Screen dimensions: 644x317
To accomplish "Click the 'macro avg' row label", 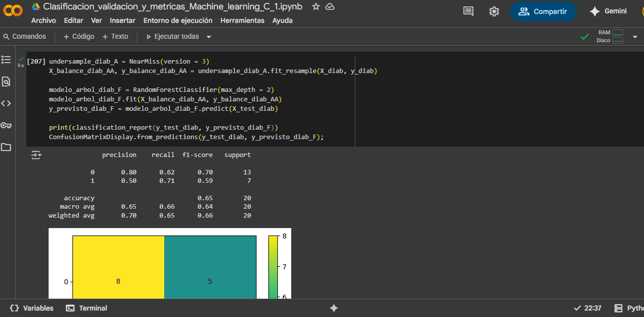I will click(77, 207).
